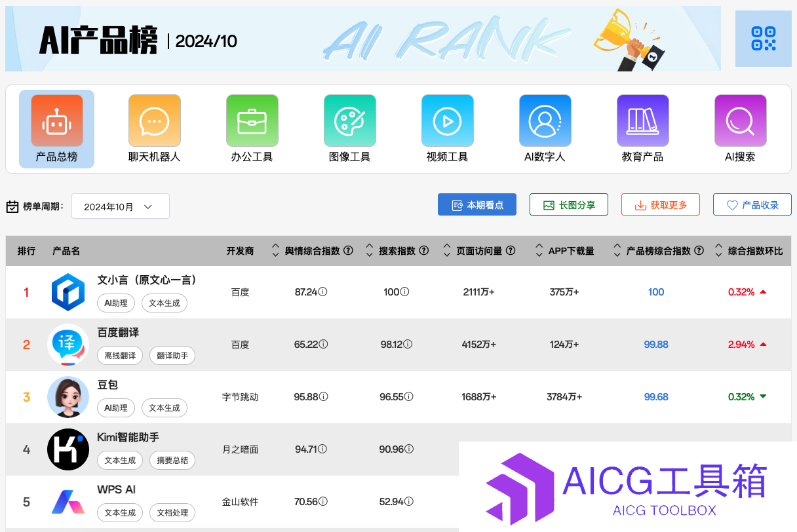Image resolution: width=797 pixels, height=532 pixels.
Task: Click the 文档处理 tag
Action: [x=172, y=513]
